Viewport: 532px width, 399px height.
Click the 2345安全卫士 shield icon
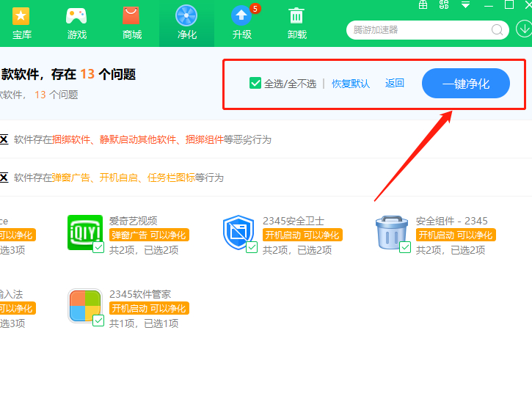point(238,233)
